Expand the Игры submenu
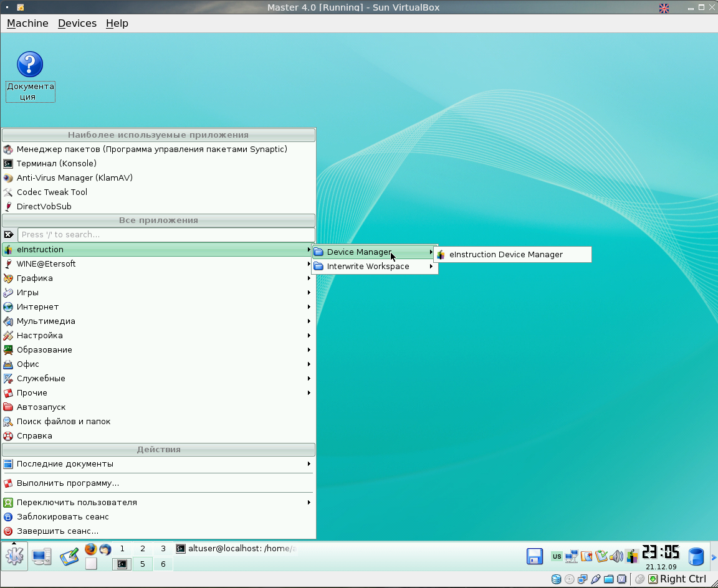The image size is (718, 588). click(158, 292)
